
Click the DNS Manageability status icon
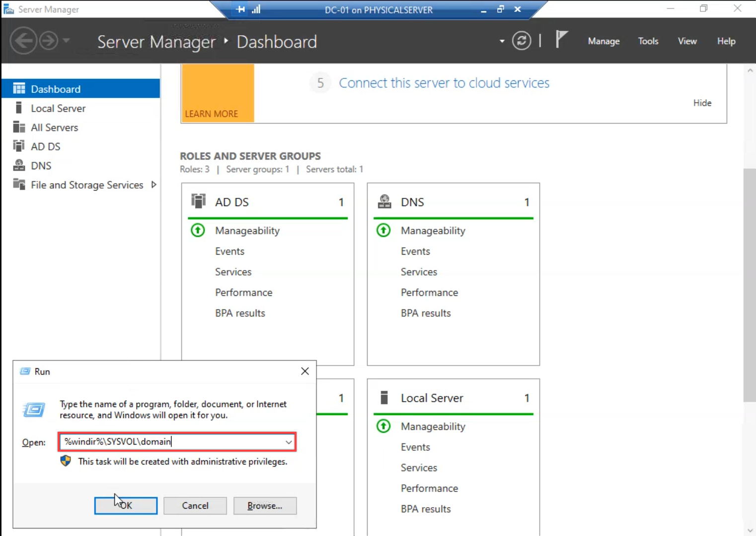click(383, 230)
